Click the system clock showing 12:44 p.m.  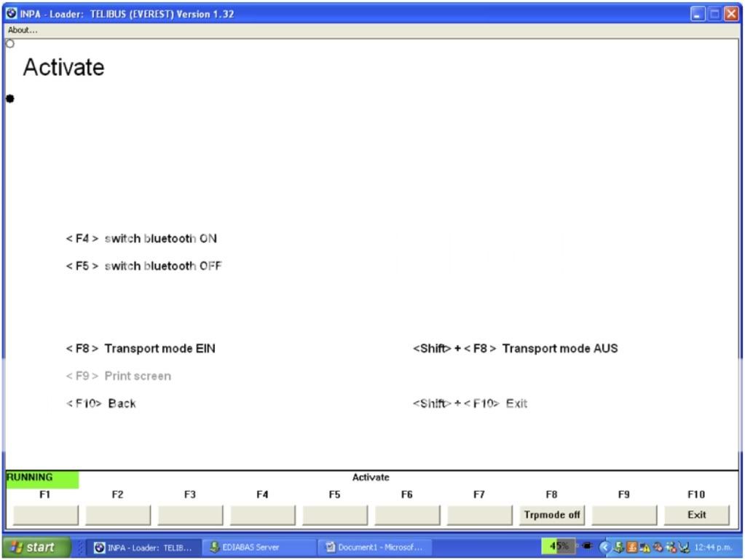coord(713,548)
